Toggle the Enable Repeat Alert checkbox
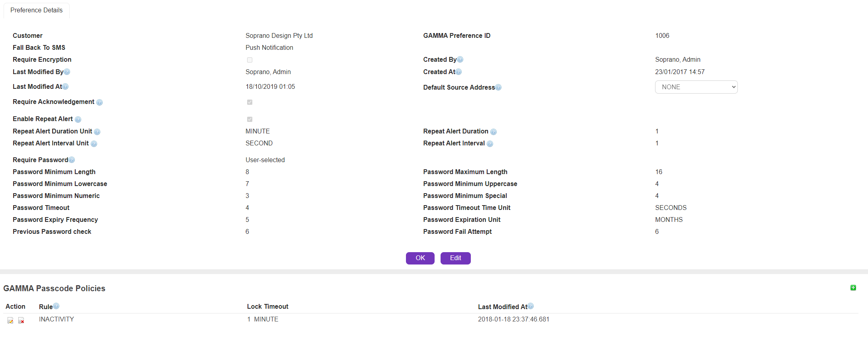868x337 pixels. click(250, 119)
